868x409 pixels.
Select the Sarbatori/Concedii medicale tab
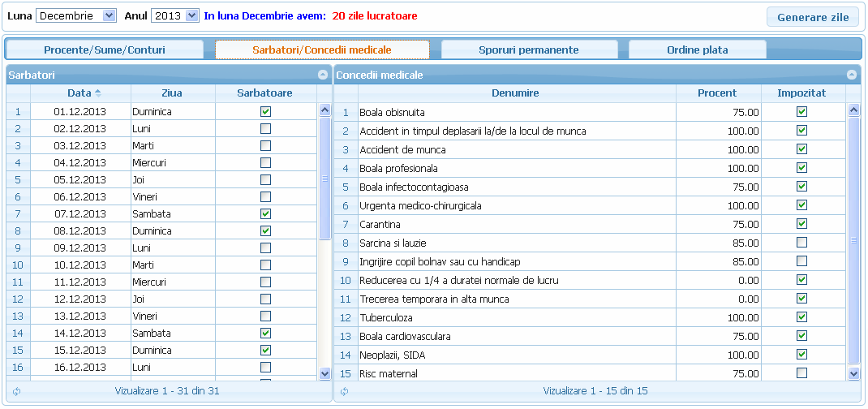point(322,50)
